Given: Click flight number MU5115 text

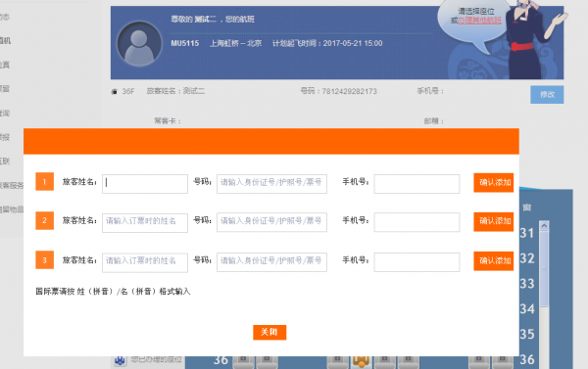Looking at the screenshot, I should 185,43.
